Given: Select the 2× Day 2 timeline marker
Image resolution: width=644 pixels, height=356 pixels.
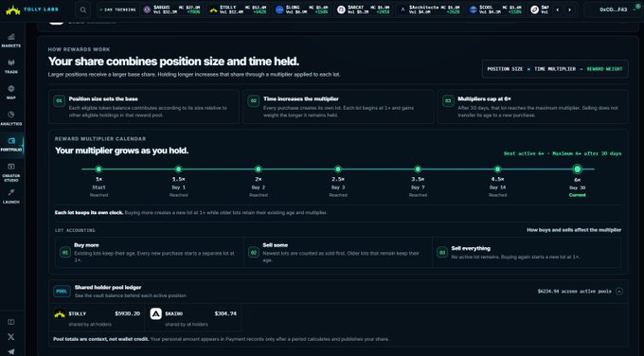Looking at the screenshot, I should [x=258, y=169].
